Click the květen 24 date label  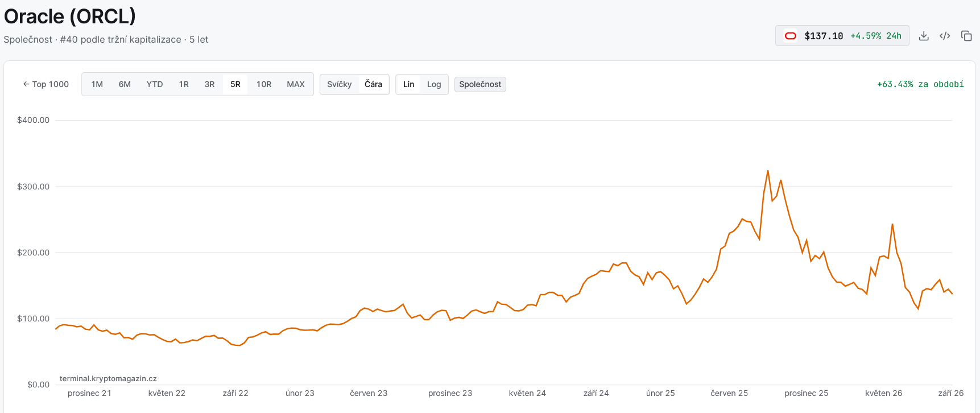pyautogui.click(x=527, y=393)
